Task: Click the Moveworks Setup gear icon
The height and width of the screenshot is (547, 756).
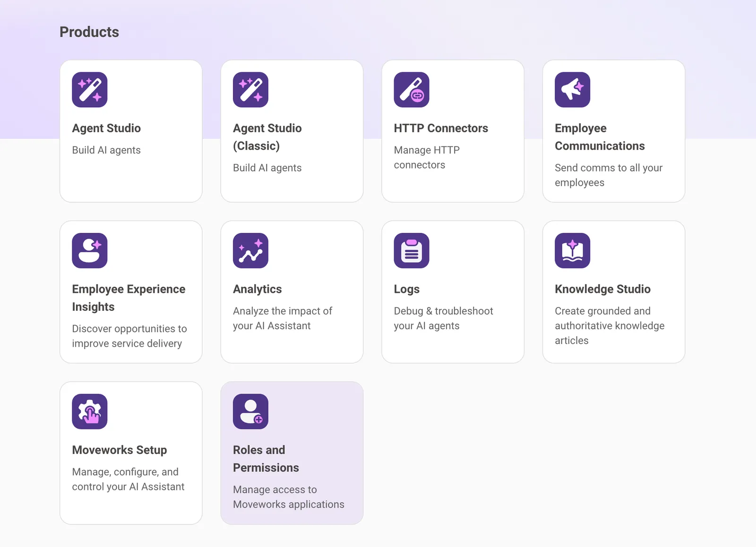Action: pyautogui.click(x=90, y=411)
